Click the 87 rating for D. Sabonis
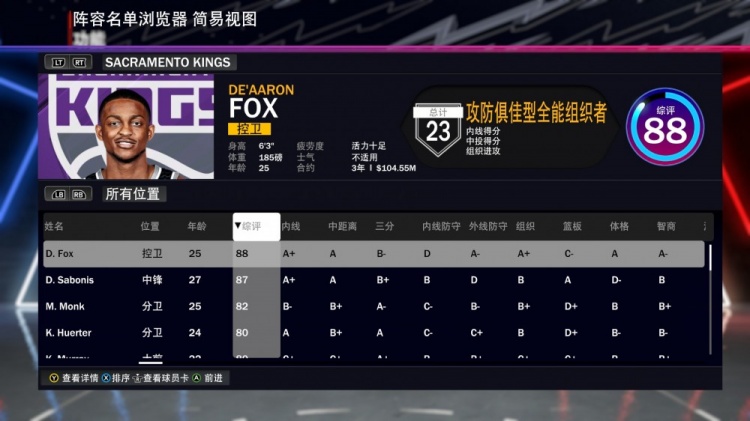 pos(242,280)
